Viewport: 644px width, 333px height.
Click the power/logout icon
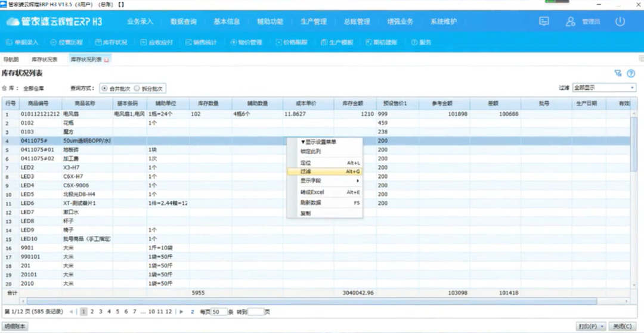pyautogui.click(x=620, y=21)
